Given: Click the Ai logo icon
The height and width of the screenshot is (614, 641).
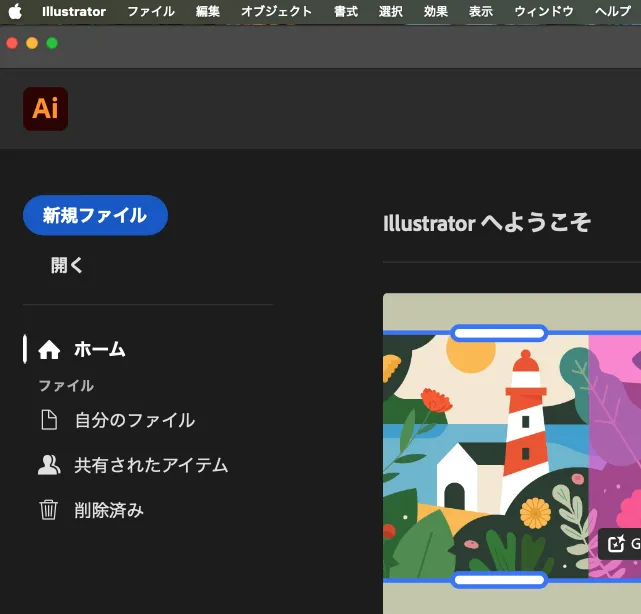Looking at the screenshot, I should pyautogui.click(x=45, y=109).
